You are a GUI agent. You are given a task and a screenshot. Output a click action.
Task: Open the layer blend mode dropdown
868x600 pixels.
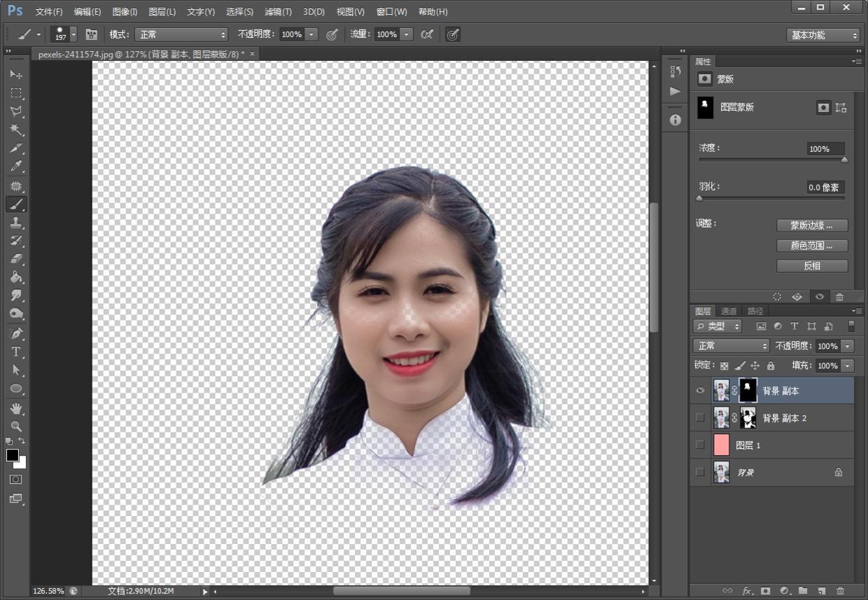click(731, 346)
